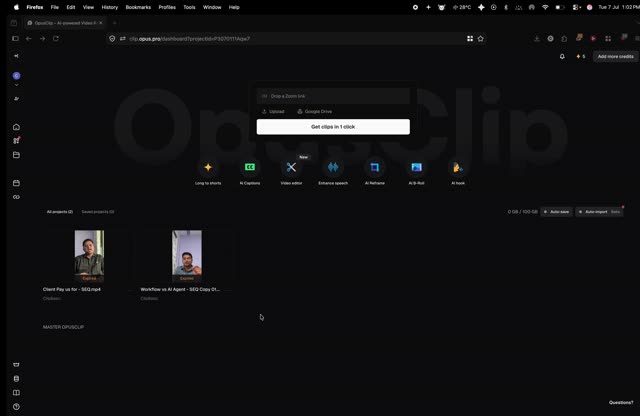640x416 pixels.
Task: Switch to the Saved projects tab
Action: pyautogui.click(x=98, y=211)
